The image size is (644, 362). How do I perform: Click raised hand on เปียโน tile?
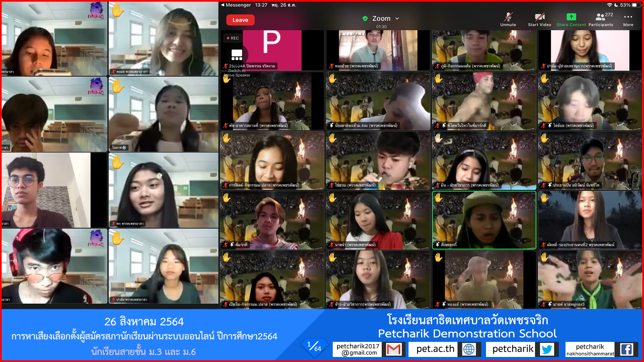click(x=227, y=257)
